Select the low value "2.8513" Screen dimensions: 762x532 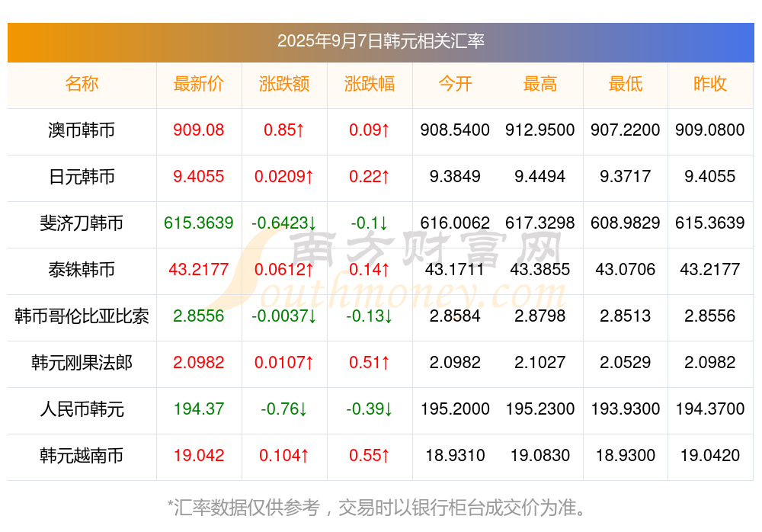point(626,316)
